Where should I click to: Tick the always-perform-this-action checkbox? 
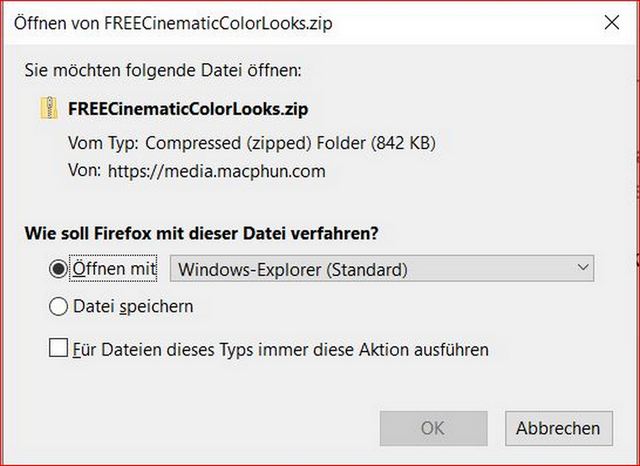(x=59, y=349)
